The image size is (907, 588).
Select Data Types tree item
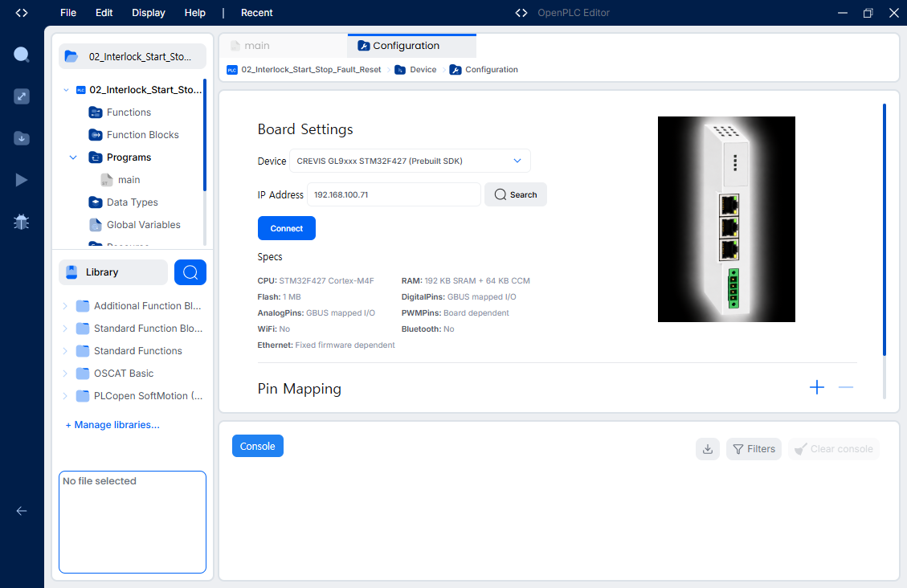[133, 202]
